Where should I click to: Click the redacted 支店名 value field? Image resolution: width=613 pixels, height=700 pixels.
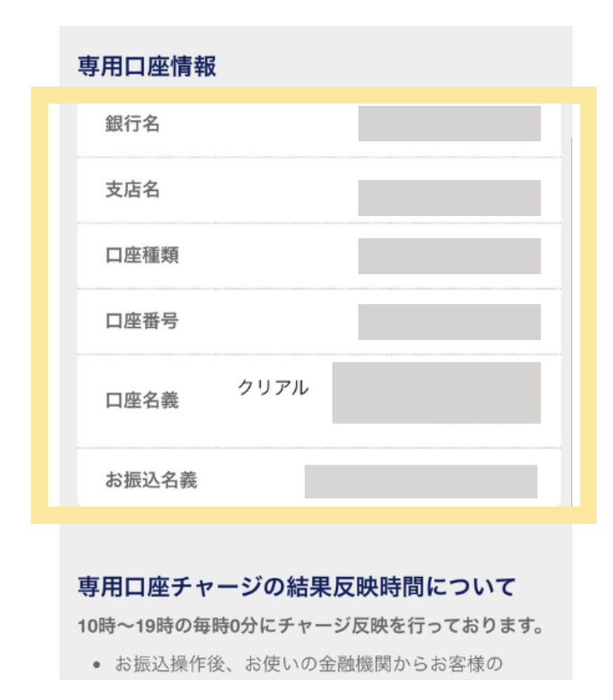pyautogui.click(x=449, y=198)
